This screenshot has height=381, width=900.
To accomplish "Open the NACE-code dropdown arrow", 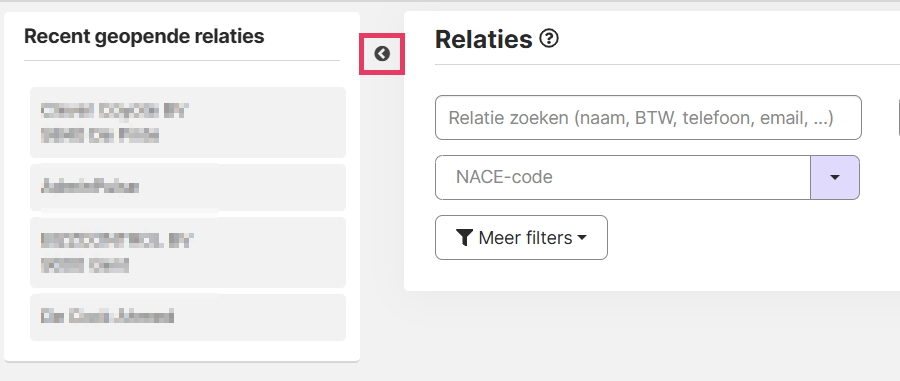I will coord(835,177).
